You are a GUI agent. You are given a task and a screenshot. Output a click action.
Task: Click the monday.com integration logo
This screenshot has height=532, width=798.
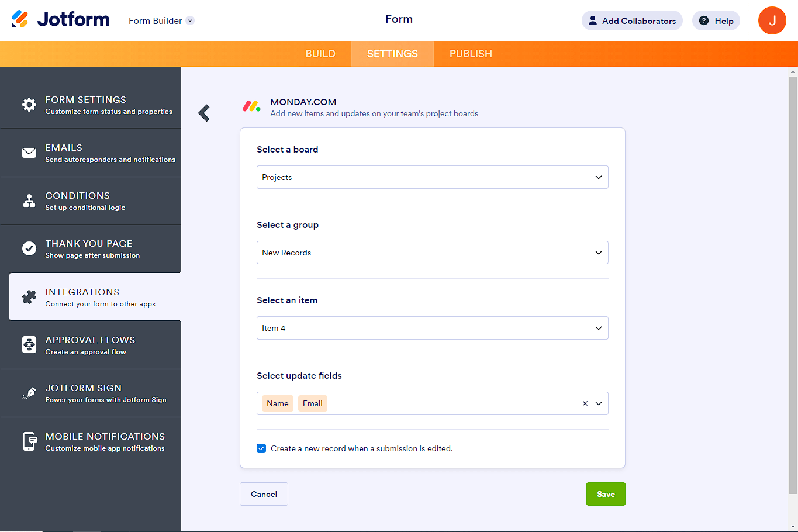[251, 106]
